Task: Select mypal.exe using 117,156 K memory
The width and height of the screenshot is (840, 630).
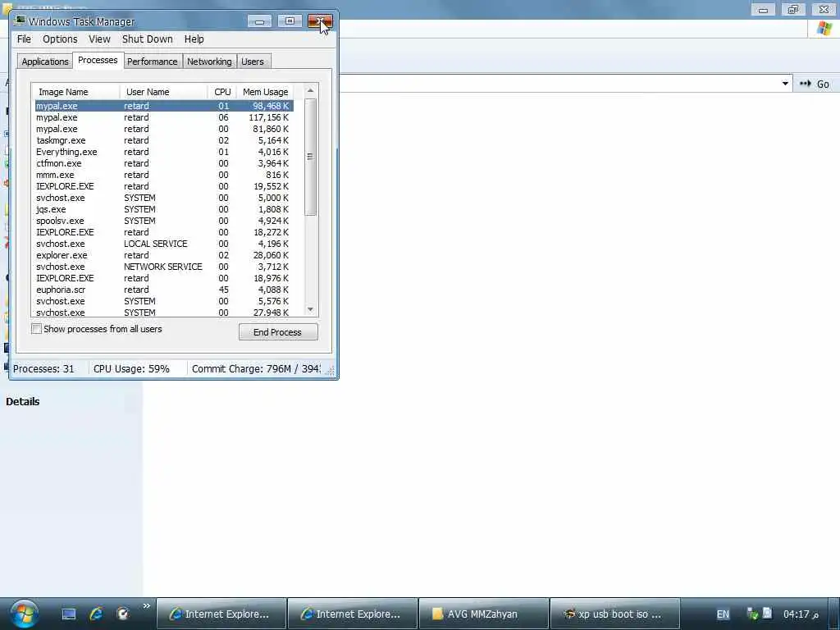Action: click(164, 117)
